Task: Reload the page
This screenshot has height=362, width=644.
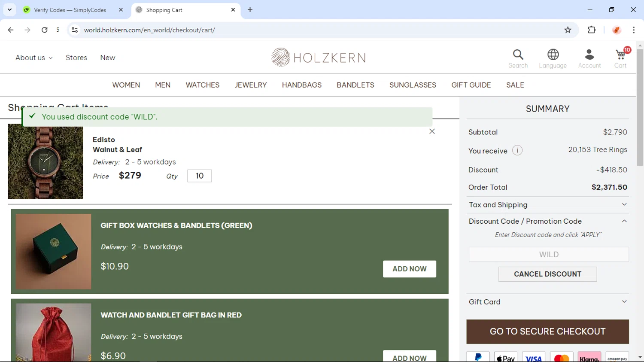Action: (44, 30)
